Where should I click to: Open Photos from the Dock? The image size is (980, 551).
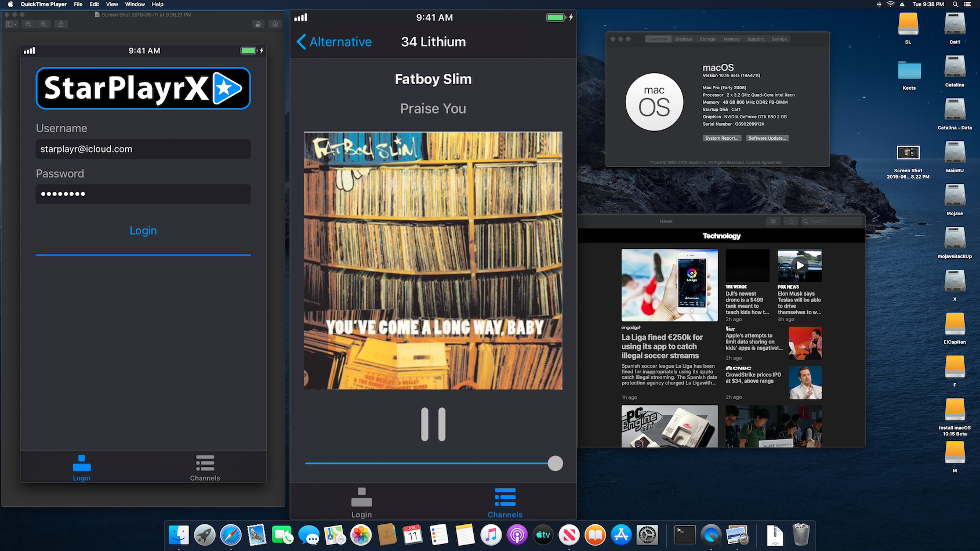coord(361,535)
